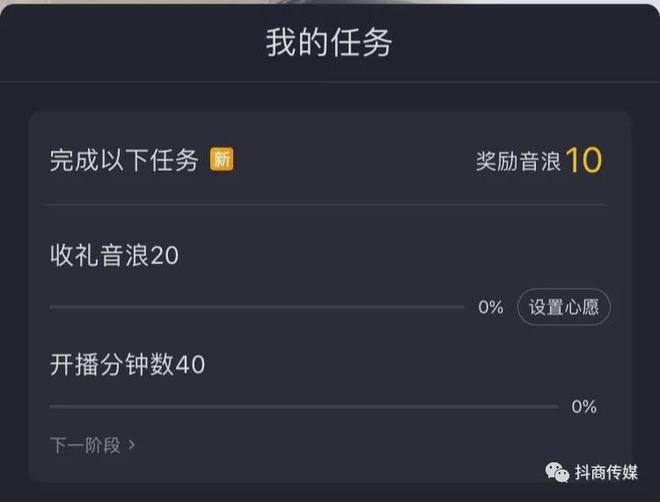Open the 下一阶段 link
Viewport: 660px width, 502px height.
point(86,445)
